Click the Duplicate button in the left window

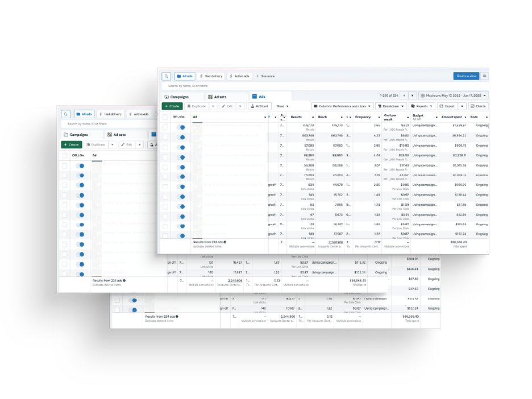97,144
